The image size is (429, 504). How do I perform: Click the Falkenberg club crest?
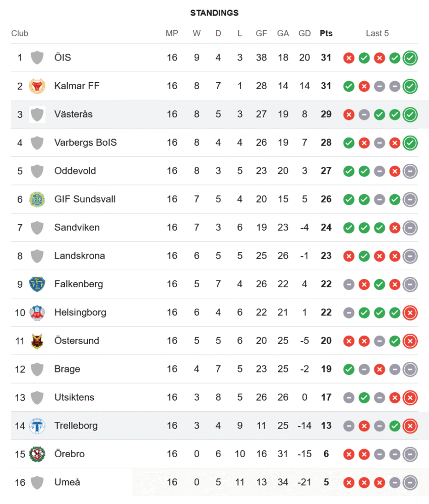click(37, 284)
